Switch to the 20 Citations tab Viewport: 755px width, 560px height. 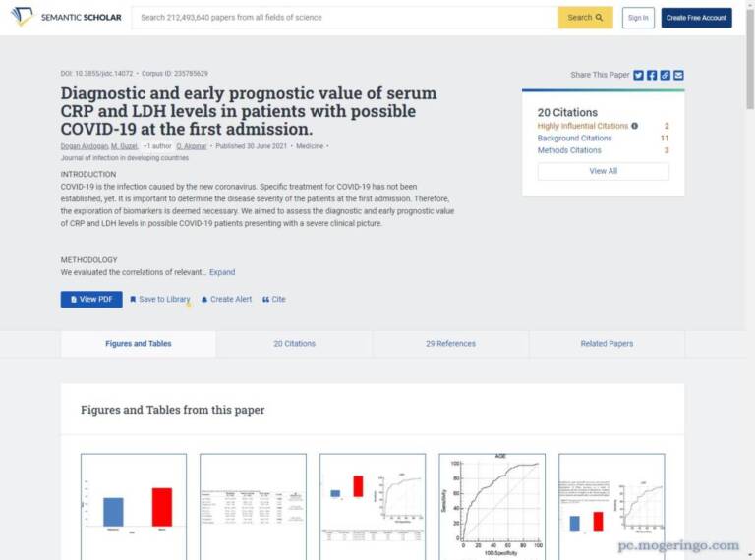(x=294, y=344)
